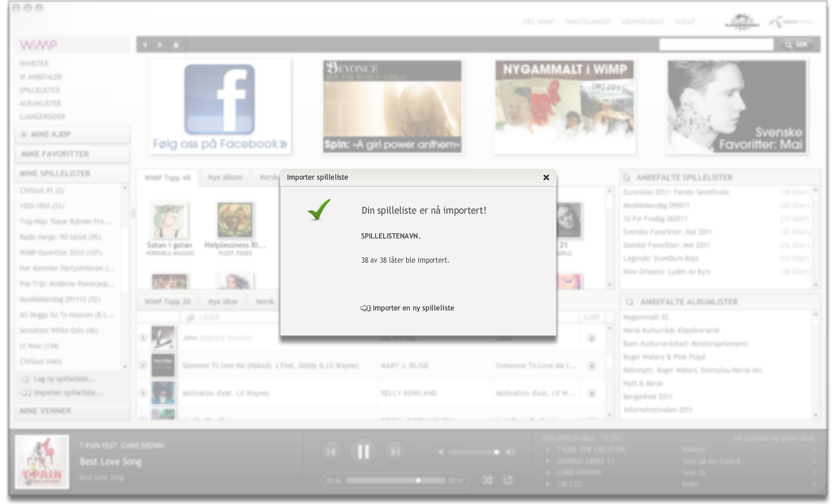This screenshot has width=836, height=504.
Task: Click Importer en ny spilleliste link
Action: 413,308
